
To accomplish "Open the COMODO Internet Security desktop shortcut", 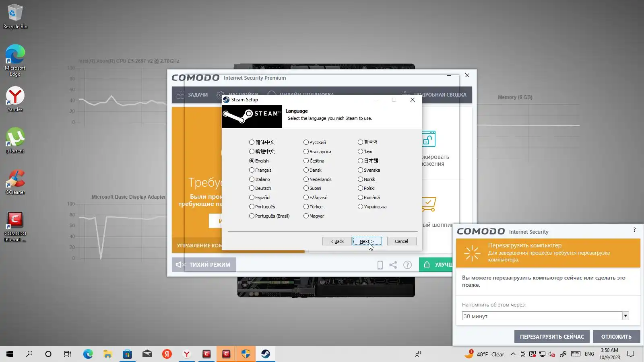I will 15,227.
